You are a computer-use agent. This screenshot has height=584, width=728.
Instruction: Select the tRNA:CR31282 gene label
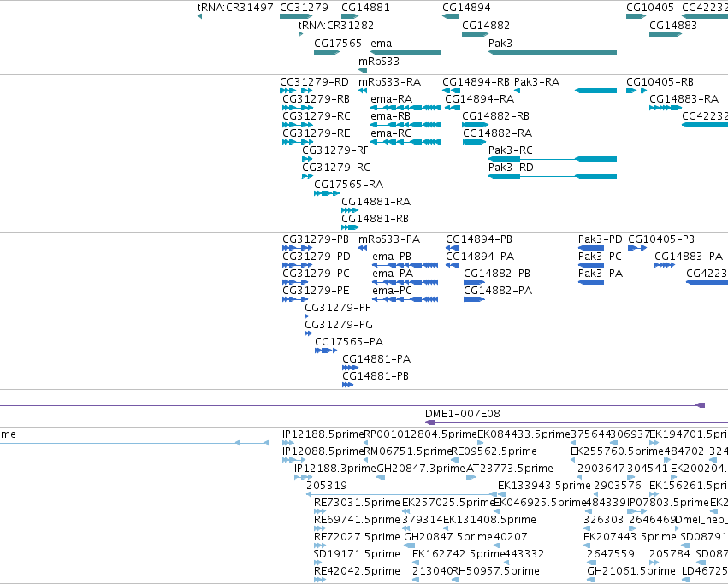coord(335,25)
